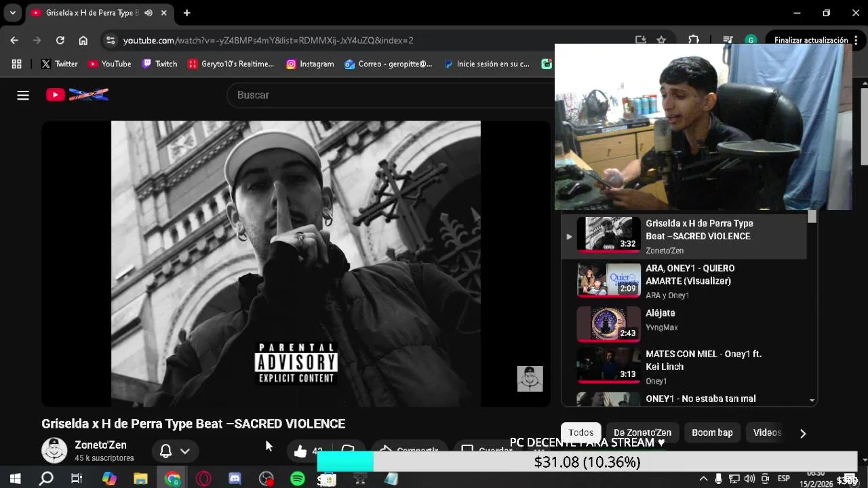868x488 pixels.
Task: Click the page vertical scrollbar
Action: (x=864, y=125)
